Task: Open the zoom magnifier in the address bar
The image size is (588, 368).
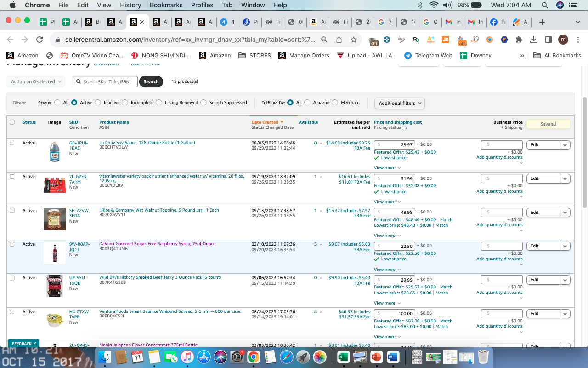Action: (324, 40)
